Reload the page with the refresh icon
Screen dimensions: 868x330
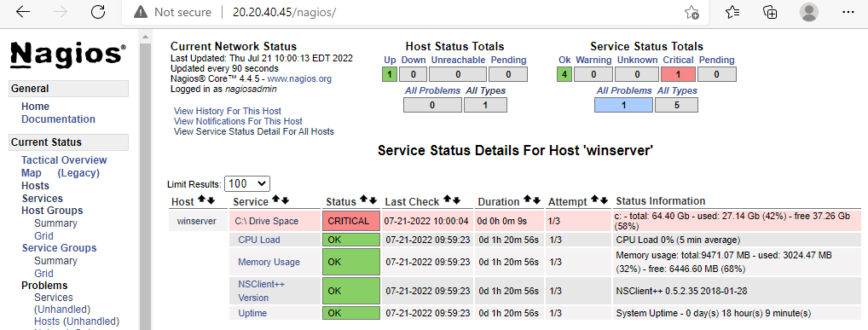point(98,12)
